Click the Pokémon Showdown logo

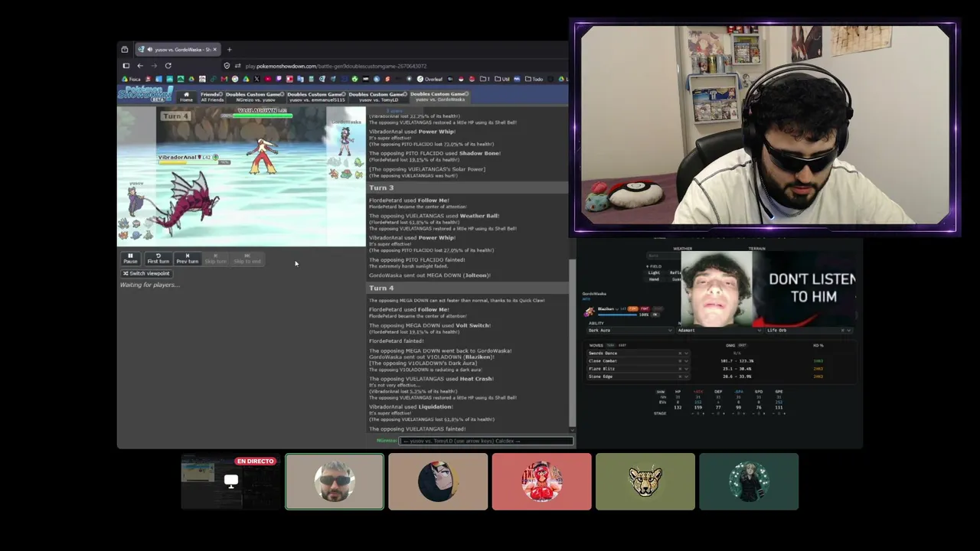tap(145, 93)
